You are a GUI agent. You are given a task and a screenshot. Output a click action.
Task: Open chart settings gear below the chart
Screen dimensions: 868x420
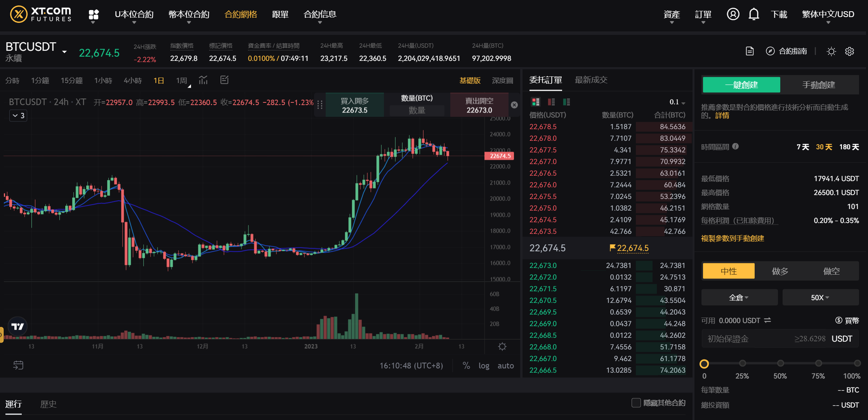[x=502, y=346]
